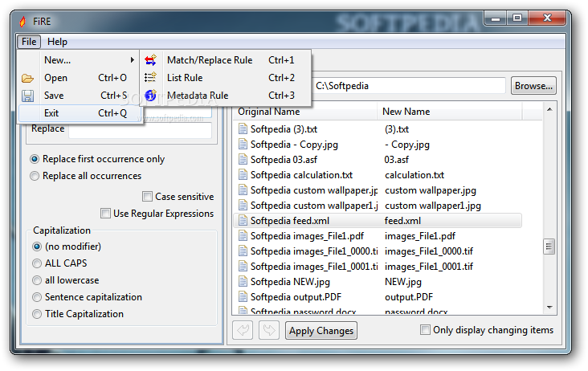The height and width of the screenshot is (371, 588).
Task: Click new name calculation.txt cell
Action: tap(414, 175)
